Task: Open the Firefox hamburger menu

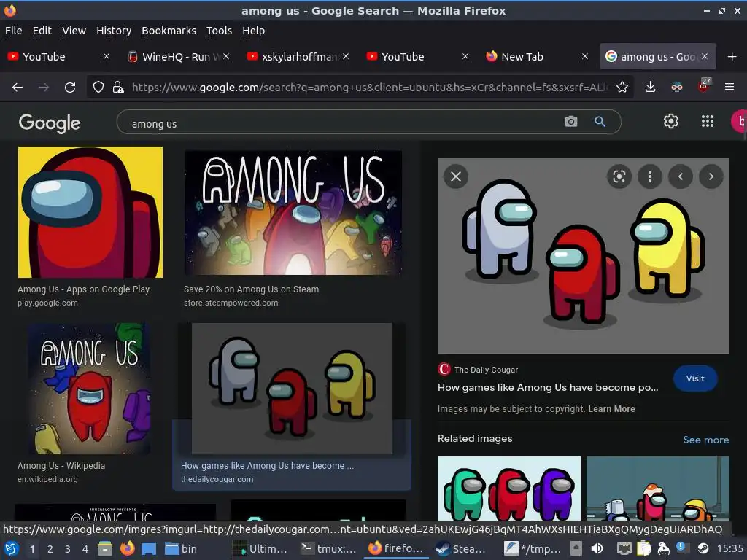Action: [729, 87]
